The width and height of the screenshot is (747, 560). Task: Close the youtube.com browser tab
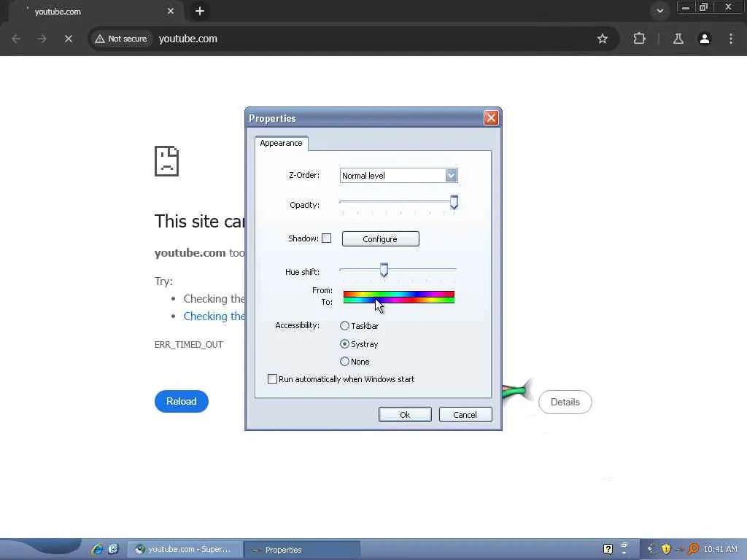pos(171,11)
